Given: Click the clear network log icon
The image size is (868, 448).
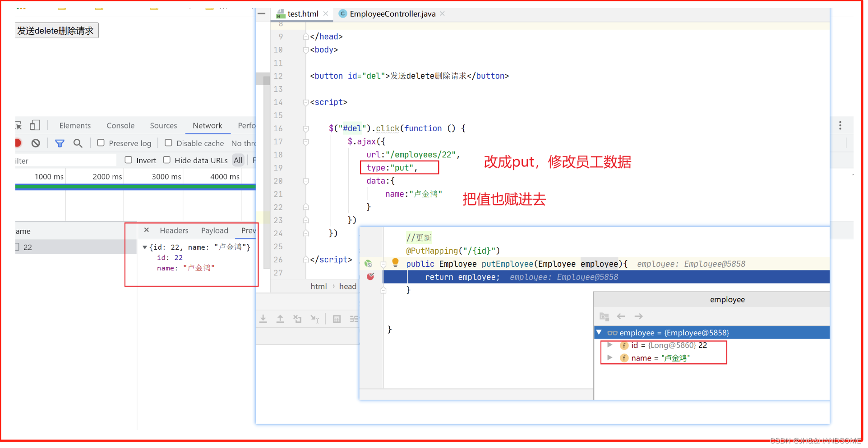Looking at the screenshot, I should click(36, 143).
